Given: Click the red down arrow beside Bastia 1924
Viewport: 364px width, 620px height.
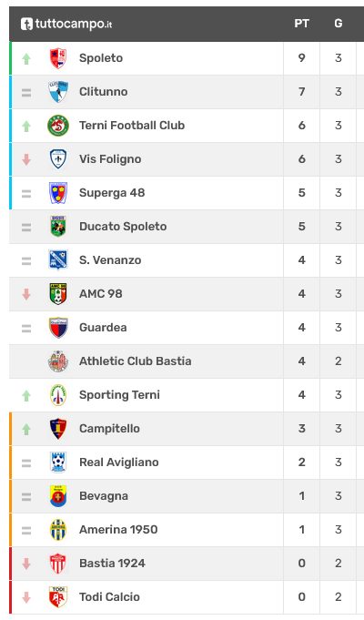Looking at the screenshot, I should (26, 564).
